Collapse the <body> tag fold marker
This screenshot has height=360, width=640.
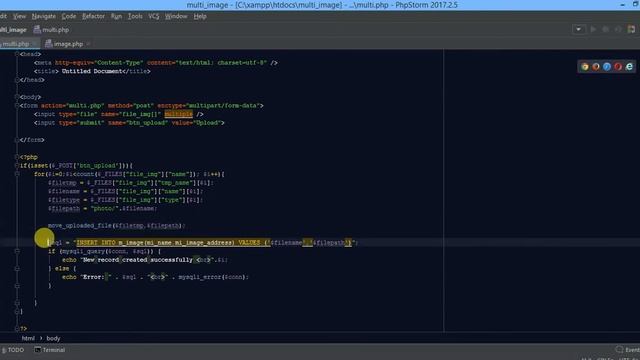click(17, 97)
